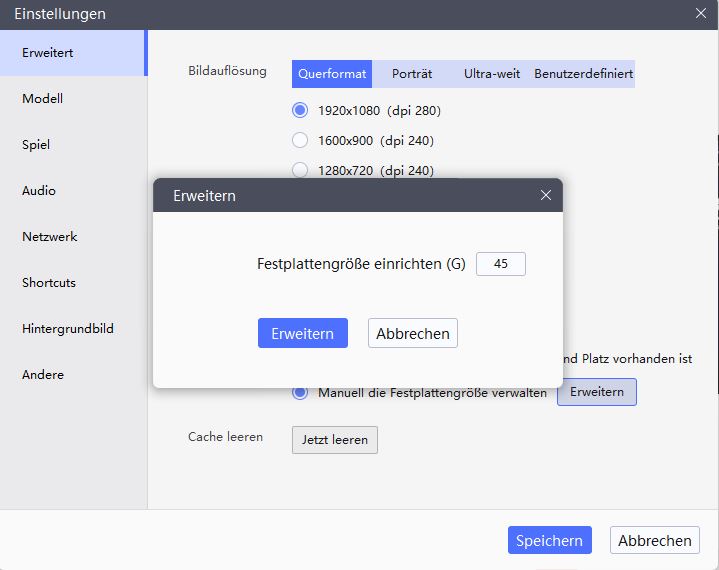Viewport: 719px width, 570px height.
Task: Save settings with Speichern
Action: pyautogui.click(x=550, y=540)
